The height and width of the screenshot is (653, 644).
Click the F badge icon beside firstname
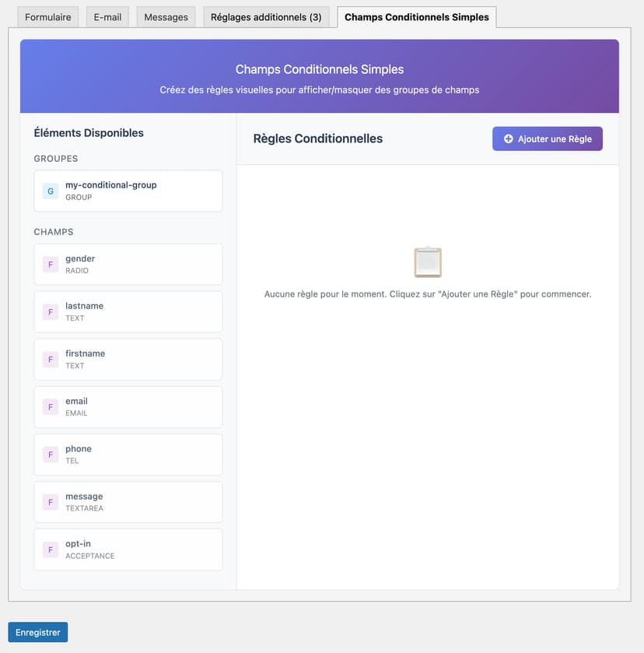(51, 360)
